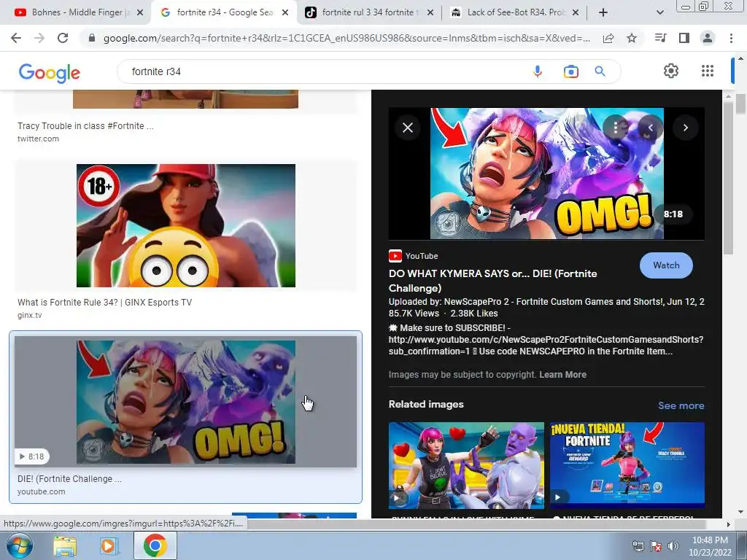Open the related image with red hearts
Screen dimensions: 747x560
466,465
